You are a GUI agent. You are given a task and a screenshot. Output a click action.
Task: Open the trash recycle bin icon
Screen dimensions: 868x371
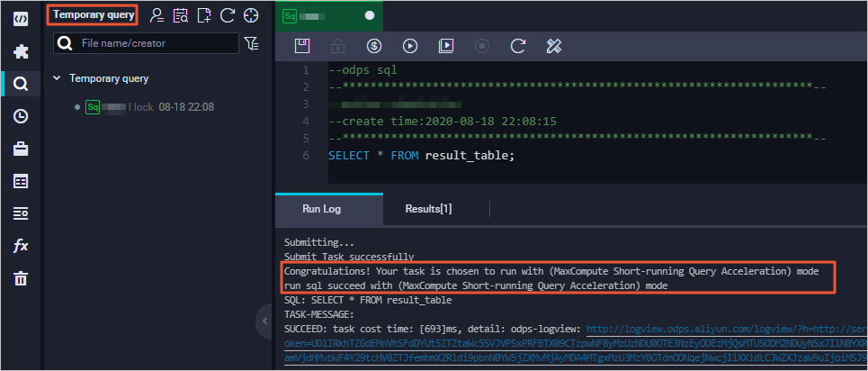[21, 278]
